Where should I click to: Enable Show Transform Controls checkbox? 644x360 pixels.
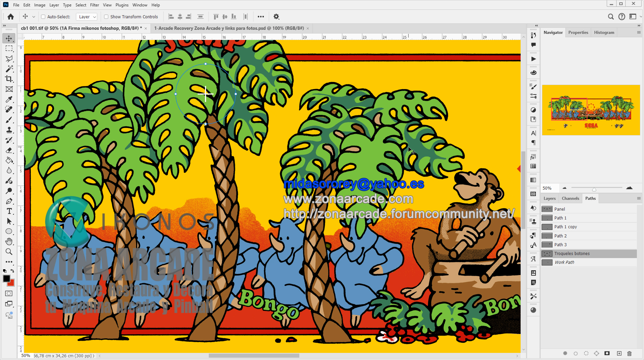(106, 17)
